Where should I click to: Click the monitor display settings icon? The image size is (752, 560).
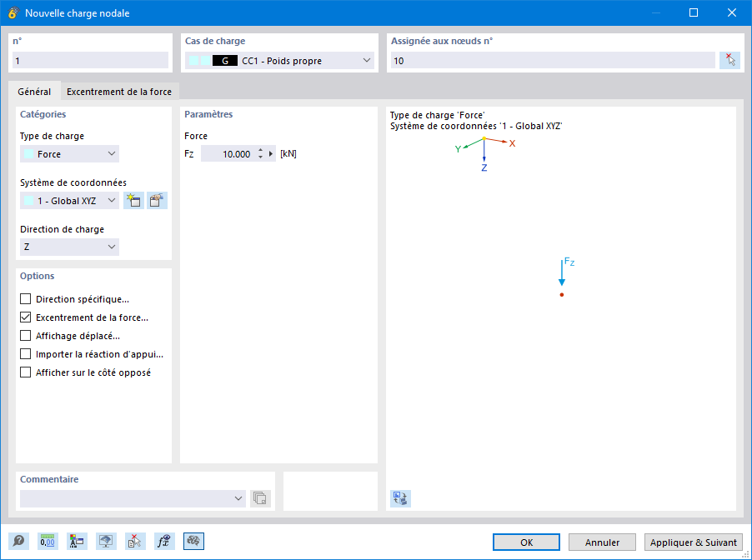point(106,542)
